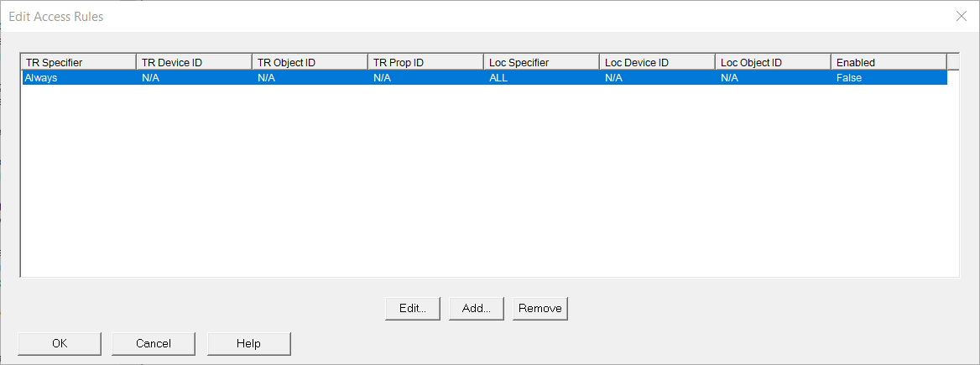Click the Edit... button
980x365 pixels.
pyautogui.click(x=413, y=308)
